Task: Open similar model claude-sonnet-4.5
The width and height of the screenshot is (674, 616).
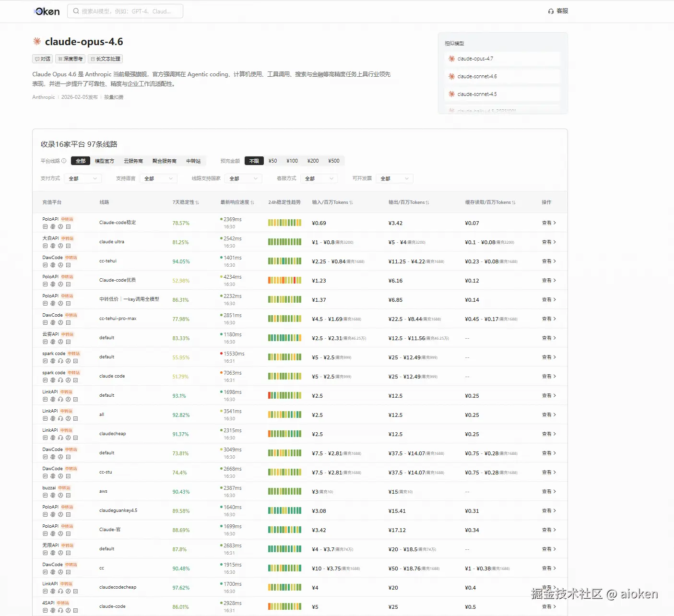Action: 503,94
